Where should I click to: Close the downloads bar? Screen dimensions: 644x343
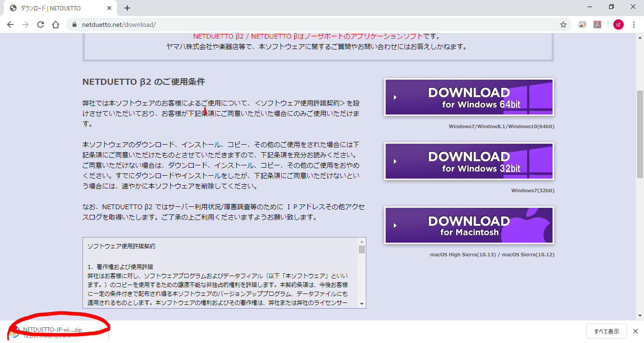(635, 332)
